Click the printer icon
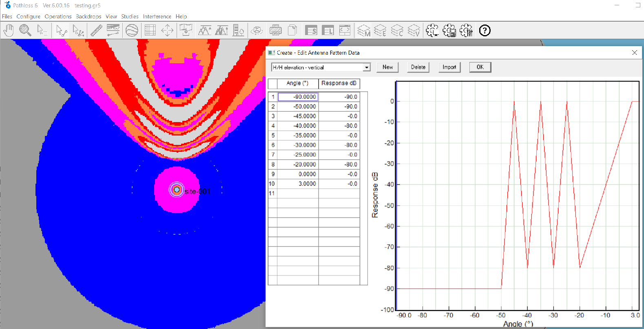 click(276, 31)
